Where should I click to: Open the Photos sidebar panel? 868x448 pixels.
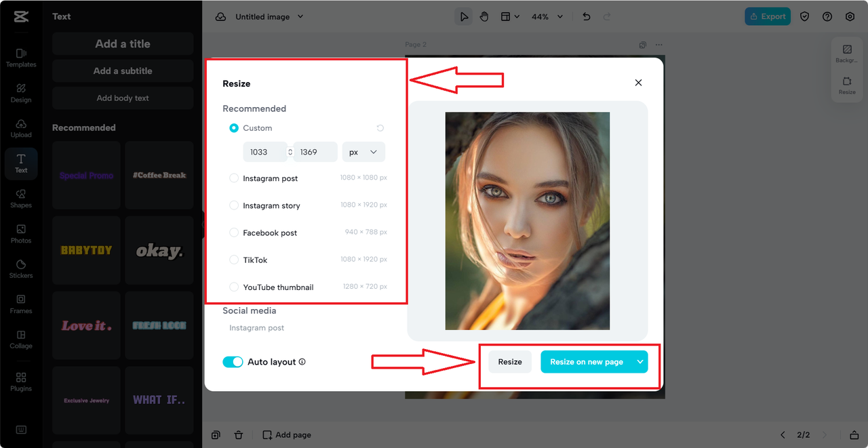coord(21,234)
